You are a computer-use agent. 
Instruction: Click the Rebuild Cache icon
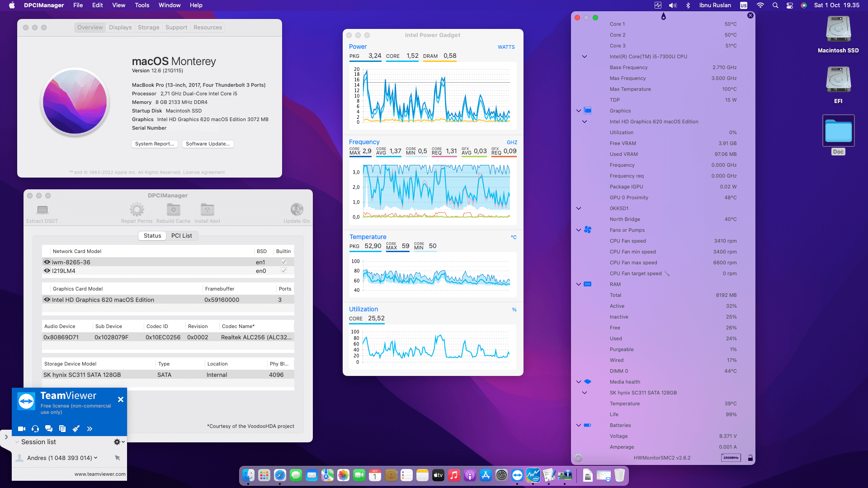coord(173,210)
